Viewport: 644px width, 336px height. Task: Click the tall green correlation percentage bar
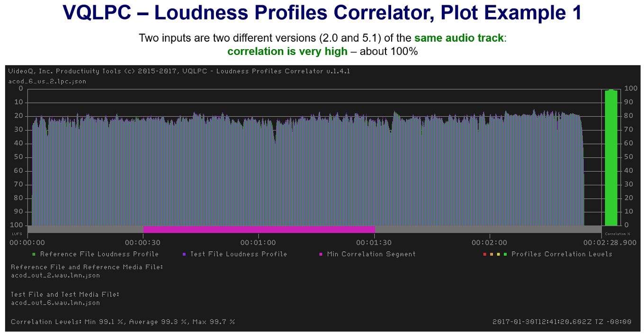[x=611, y=157]
